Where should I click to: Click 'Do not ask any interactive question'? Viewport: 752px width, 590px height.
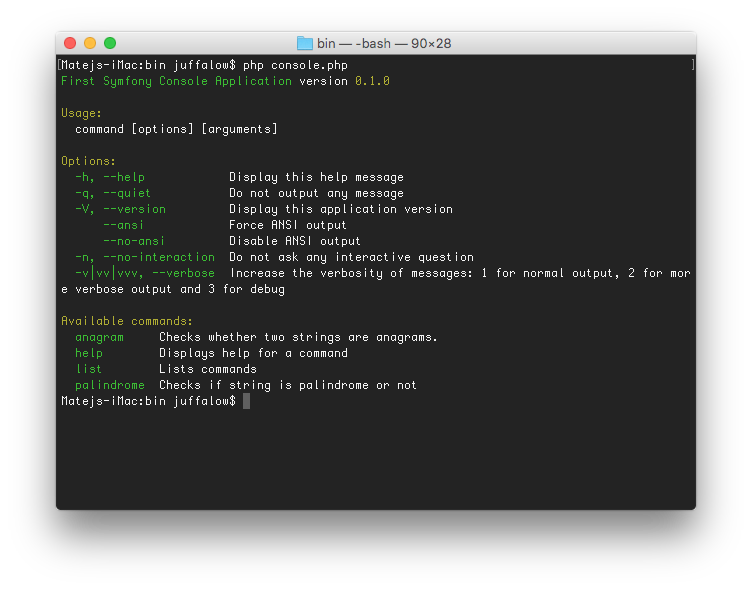point(352,257)
